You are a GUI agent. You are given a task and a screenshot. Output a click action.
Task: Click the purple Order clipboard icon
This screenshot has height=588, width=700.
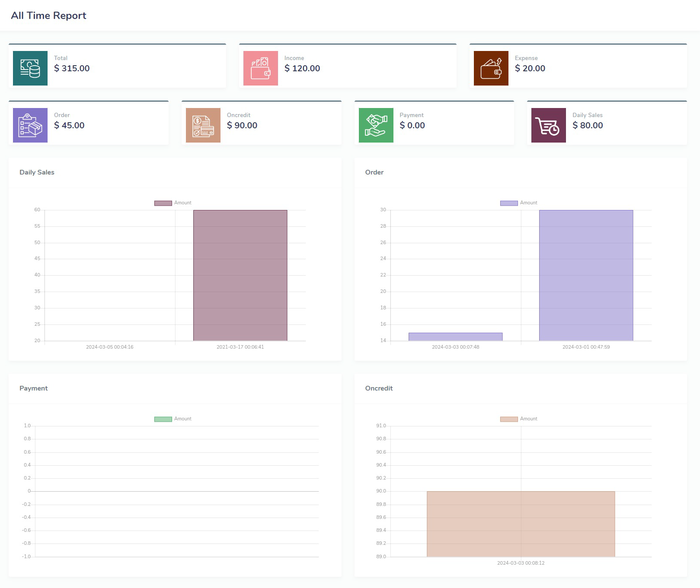(30, 125)
